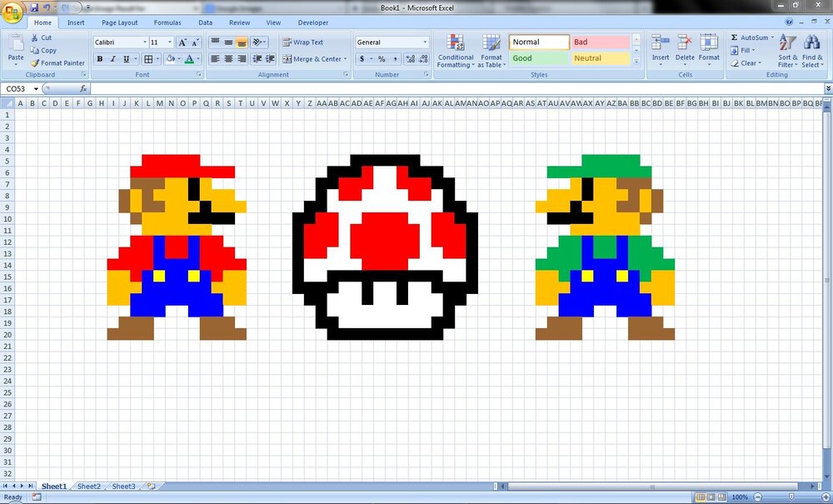Apply Font Color letter A

189,59
